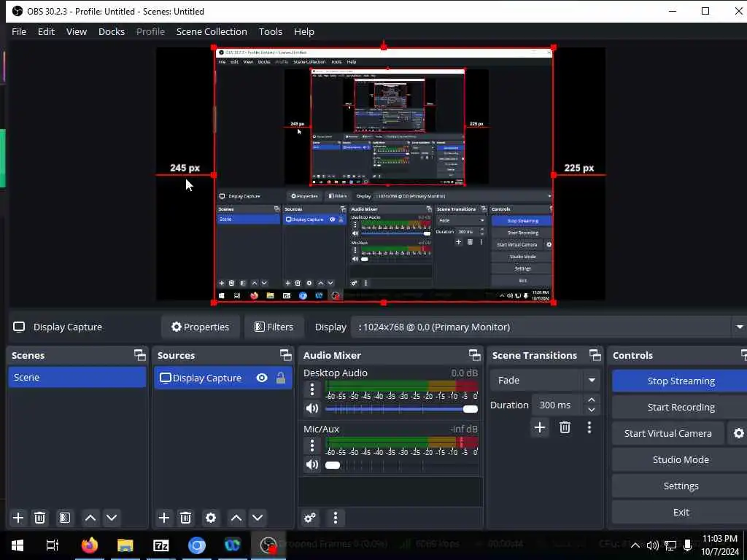Open Mic/Aux three-dot options
The image size is (747, 560).
click(312, 446)
